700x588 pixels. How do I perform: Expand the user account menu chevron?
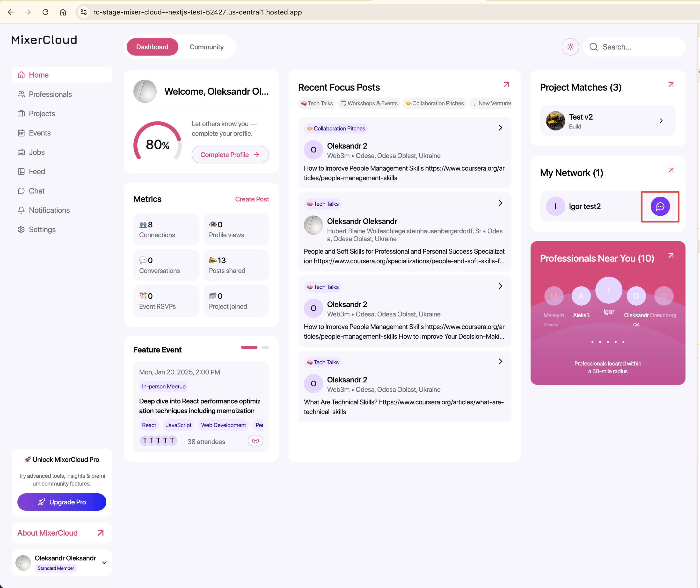coord(104,563)
